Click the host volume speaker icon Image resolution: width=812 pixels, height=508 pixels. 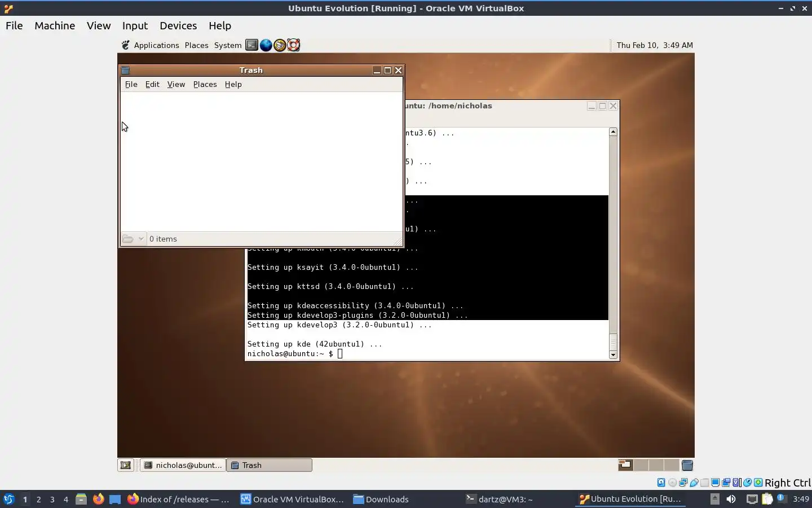731,499
